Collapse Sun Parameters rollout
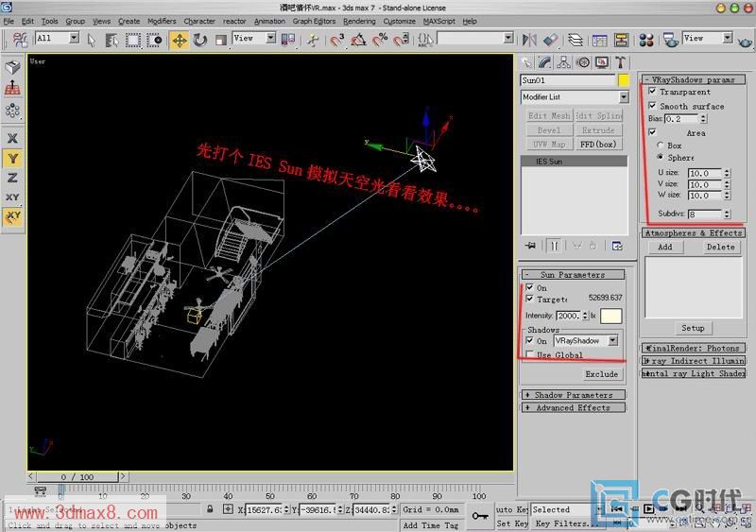The width and height of the screenshot is (756, 532). [574, 274]
